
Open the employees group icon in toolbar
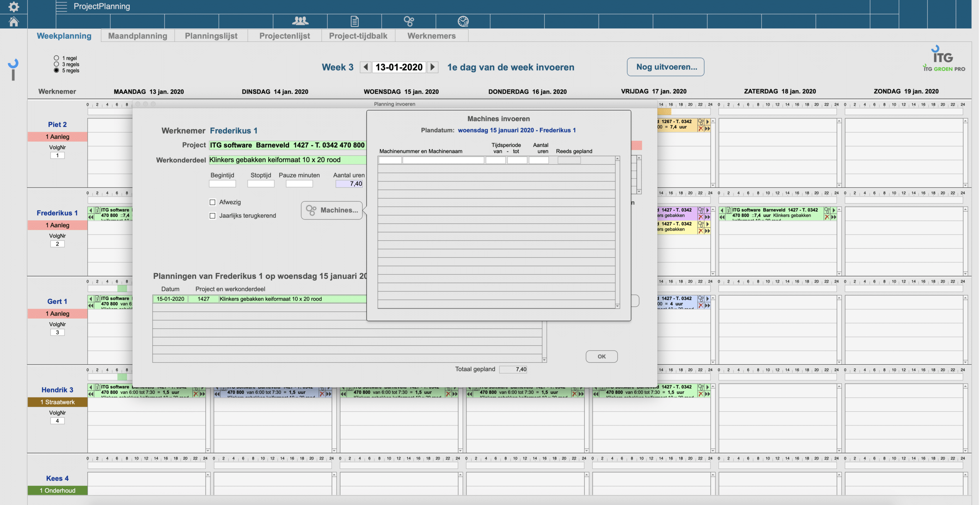click(x=300, y=21)
